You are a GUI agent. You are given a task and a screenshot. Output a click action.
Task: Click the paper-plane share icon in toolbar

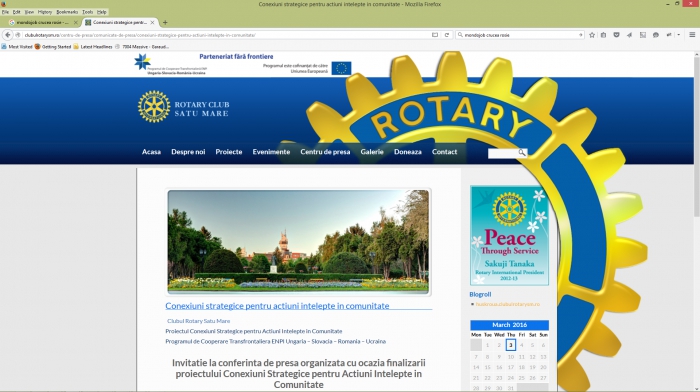tap(629, 35)
